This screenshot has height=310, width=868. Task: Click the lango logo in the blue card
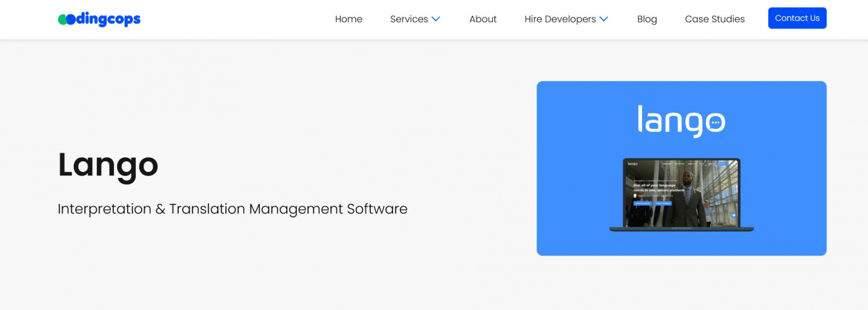pos(681,121)
